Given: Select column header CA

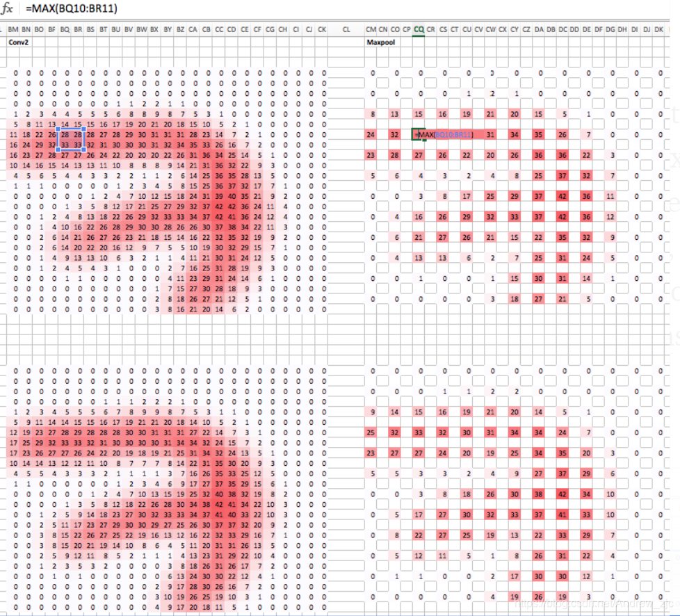Looking at the screenshot, I should (193, 29).
